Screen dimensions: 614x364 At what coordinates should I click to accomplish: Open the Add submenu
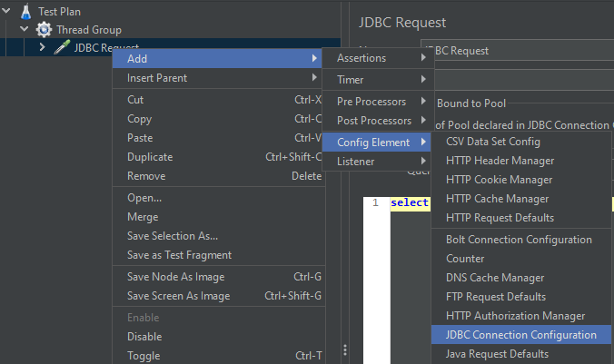217,59
